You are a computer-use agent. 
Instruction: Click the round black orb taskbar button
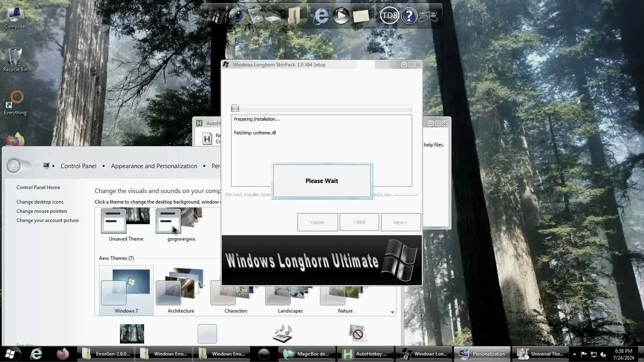click(x=264, y=354)
